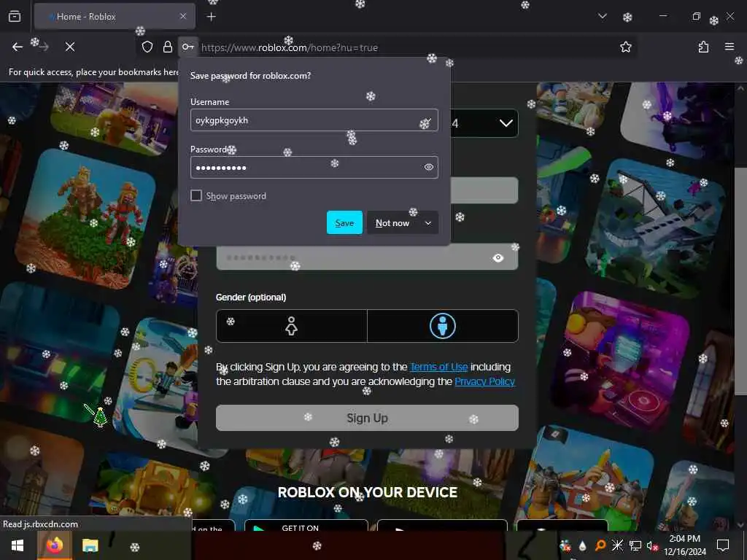
Task: Click the GET IT ON store badge
Action: (x=306, y=526)
